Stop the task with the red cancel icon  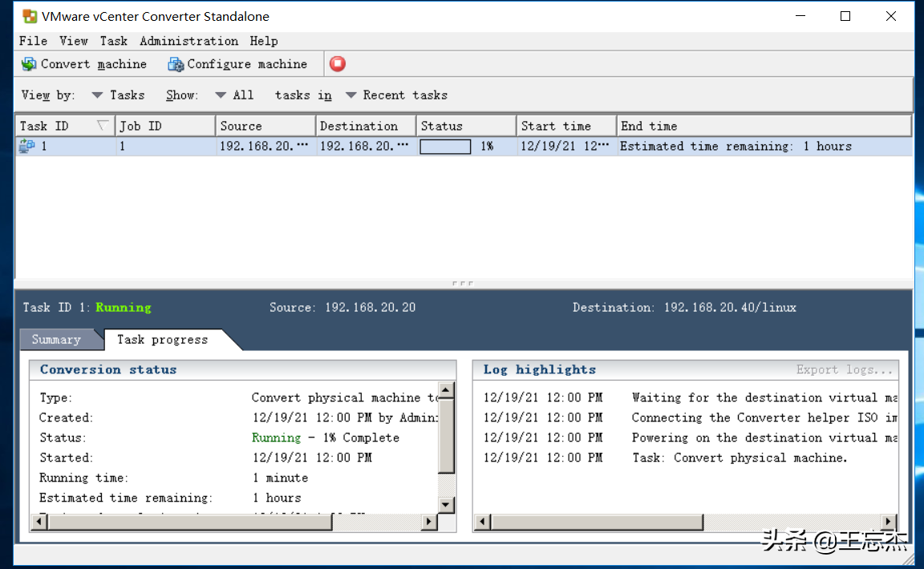click(x=338, y=63)
